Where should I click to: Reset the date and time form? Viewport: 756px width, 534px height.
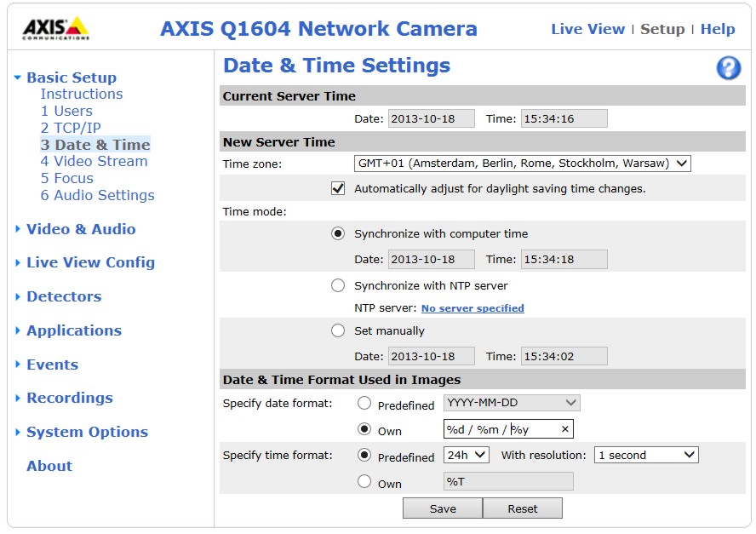point(522,508)
